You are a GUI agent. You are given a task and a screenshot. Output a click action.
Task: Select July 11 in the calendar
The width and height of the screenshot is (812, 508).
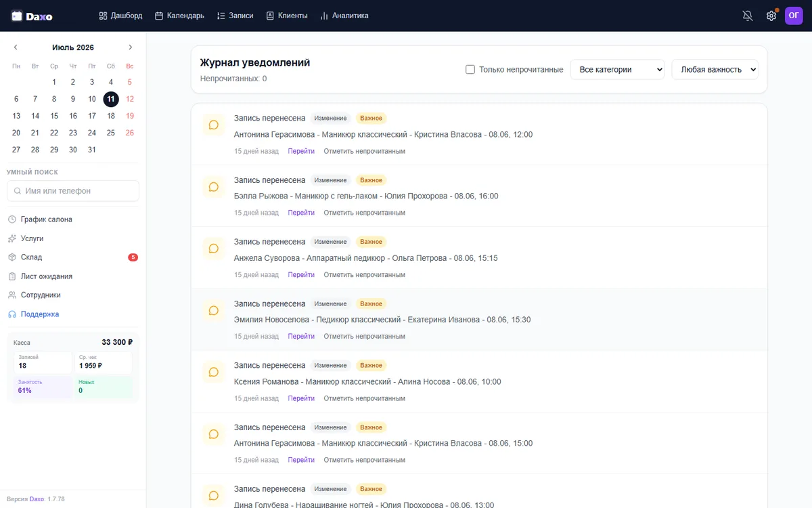111,99
